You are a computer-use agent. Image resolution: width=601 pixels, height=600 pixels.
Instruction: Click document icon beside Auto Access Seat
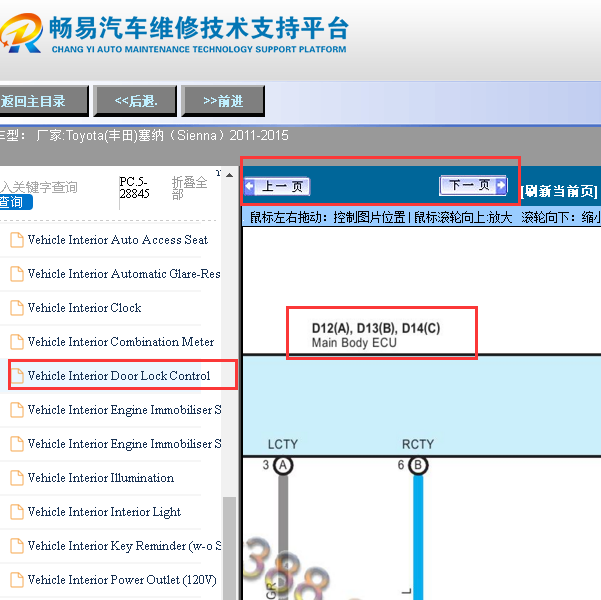[17, 240]
